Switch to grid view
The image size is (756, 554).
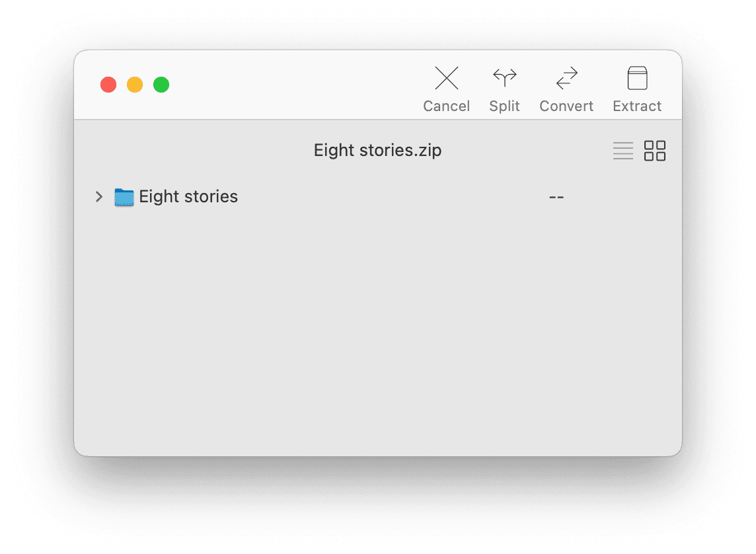pyautogui.click(x=655, y=151)
